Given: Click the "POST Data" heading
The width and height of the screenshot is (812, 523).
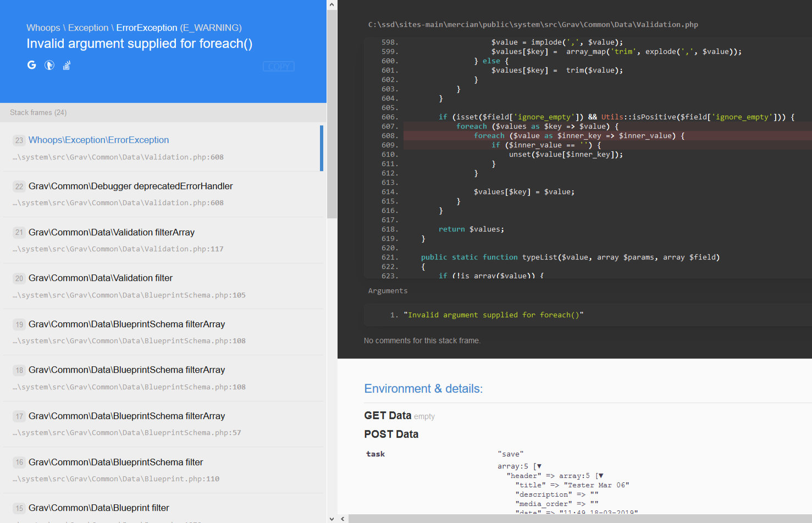Looking at the screenshot, I should [391, 434].
